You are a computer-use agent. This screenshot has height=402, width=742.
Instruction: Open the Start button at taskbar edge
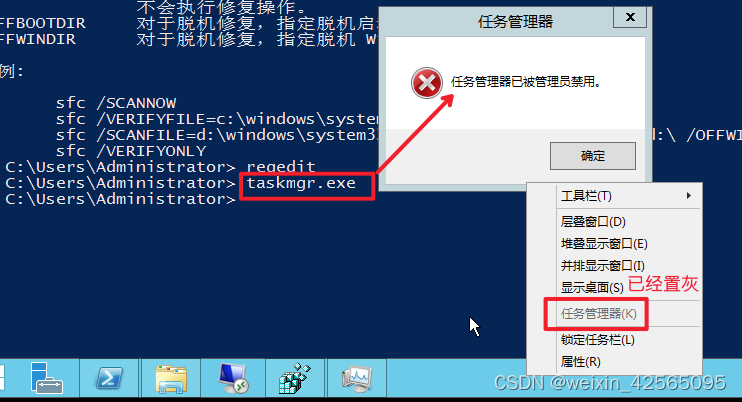[x=2, y=378]
